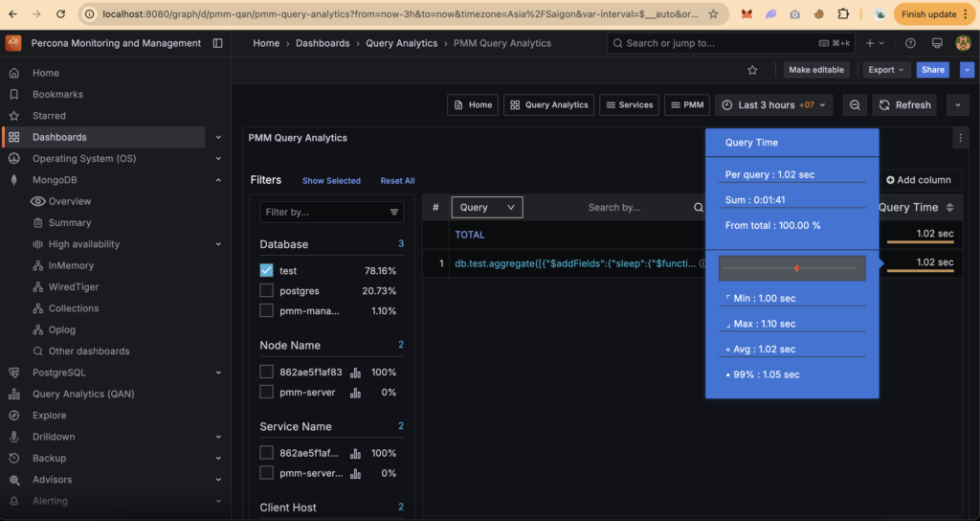Expand the Dashboards sidebar section
The height and width of the screenshot is (521, 980).
pos(218,137)
